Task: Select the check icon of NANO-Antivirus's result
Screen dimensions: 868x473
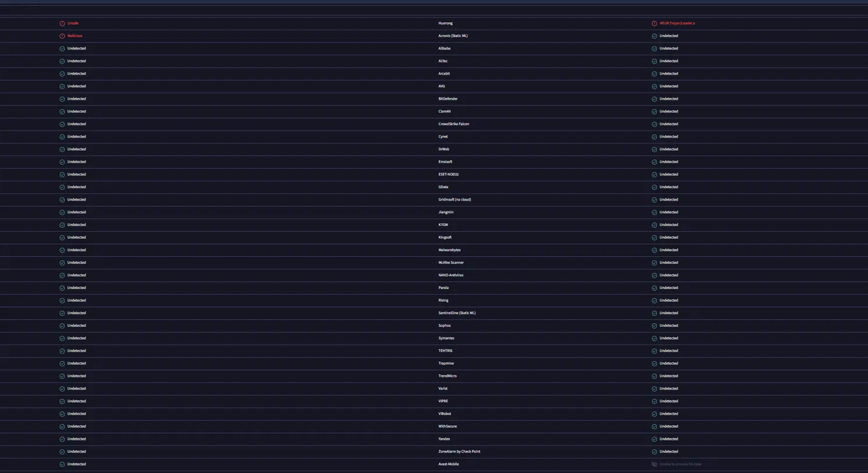Action: pyautogui.click(x=655, y=275)
